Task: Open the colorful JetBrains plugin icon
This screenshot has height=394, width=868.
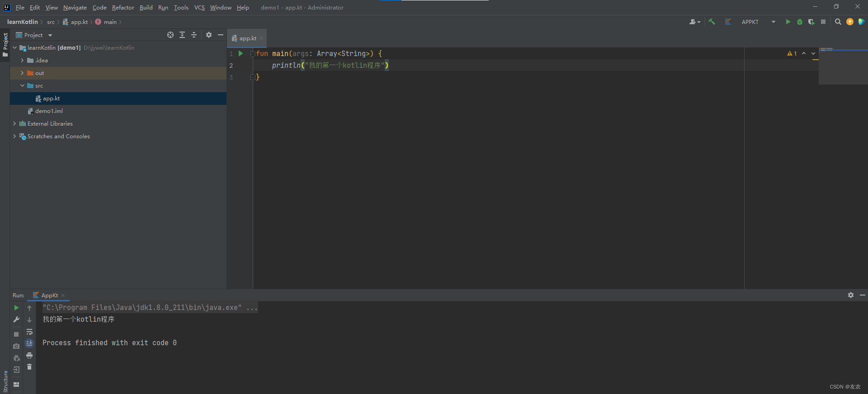Action: (x=862, y=22)
